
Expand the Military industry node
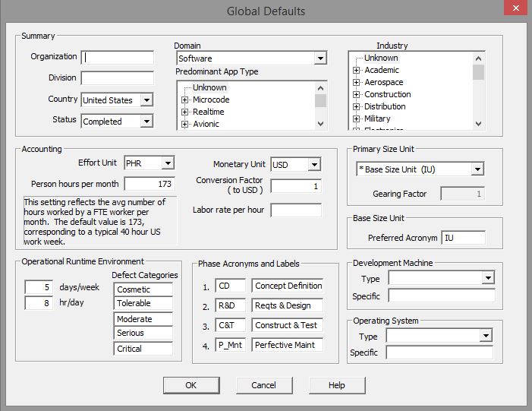(356, 119)
